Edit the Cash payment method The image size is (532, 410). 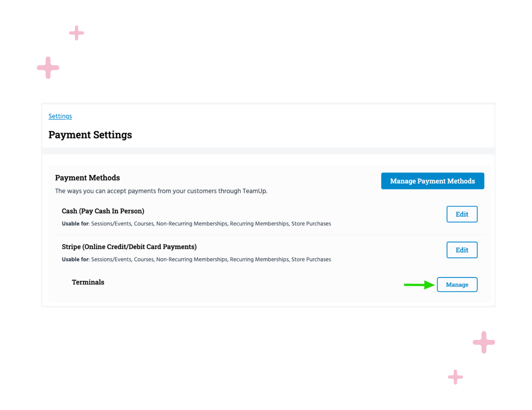point(462,214)
